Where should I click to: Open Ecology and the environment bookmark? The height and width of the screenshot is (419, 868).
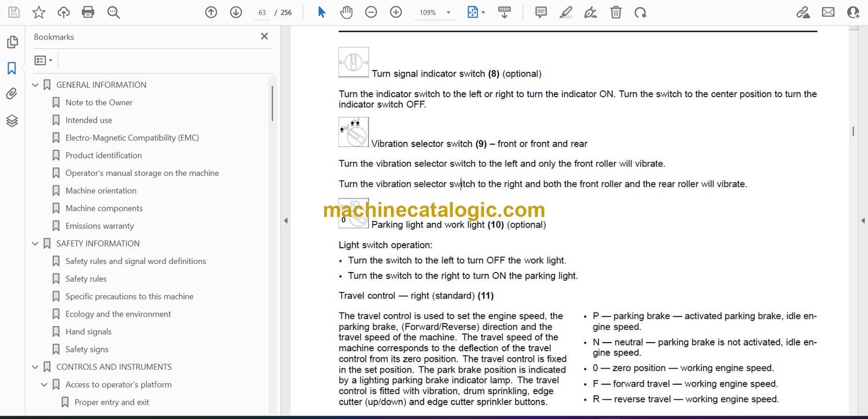coord(118,314)
